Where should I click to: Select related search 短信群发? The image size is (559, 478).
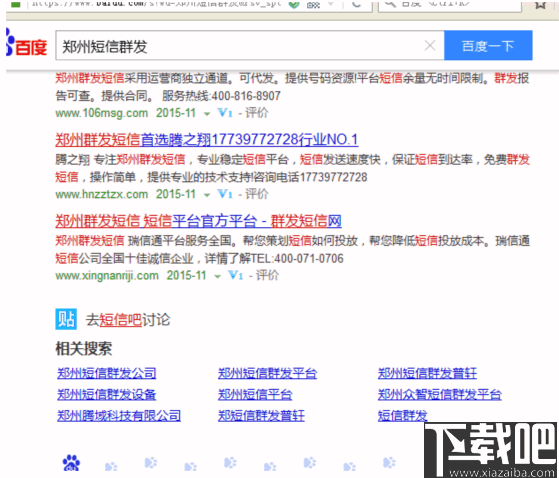[402, 416]
